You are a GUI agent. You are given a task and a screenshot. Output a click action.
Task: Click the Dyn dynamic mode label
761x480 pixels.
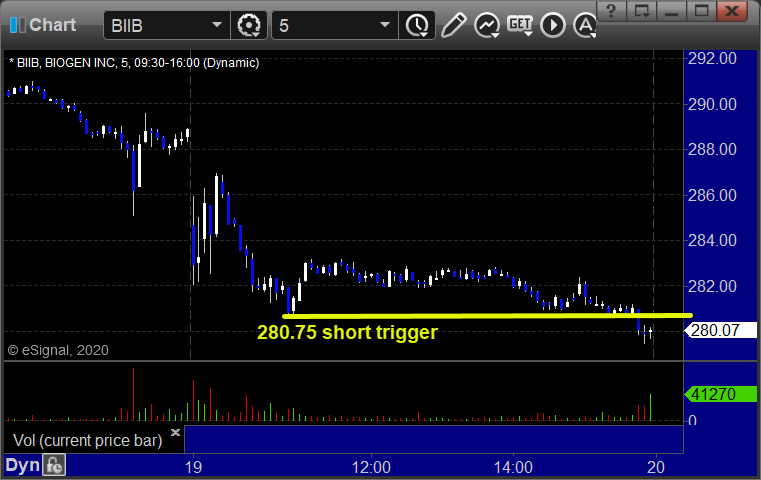(22, 465)
